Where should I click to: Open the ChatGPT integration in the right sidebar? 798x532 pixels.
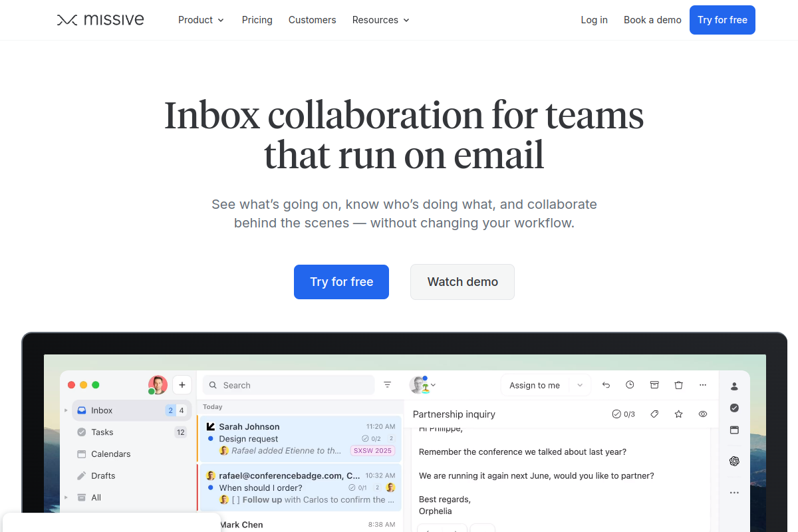(734, 461)
